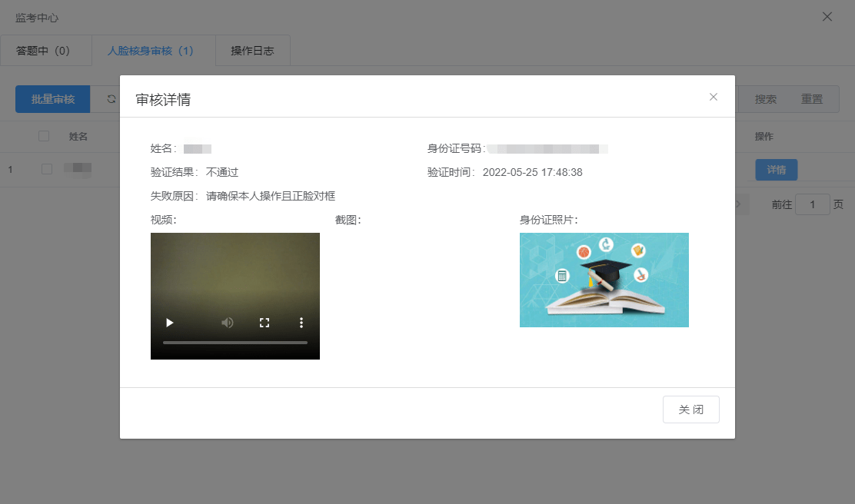Click the next page arrow in pagination
Image resolution: width=855 pixels, height=504 pixels.
point(739,204)
